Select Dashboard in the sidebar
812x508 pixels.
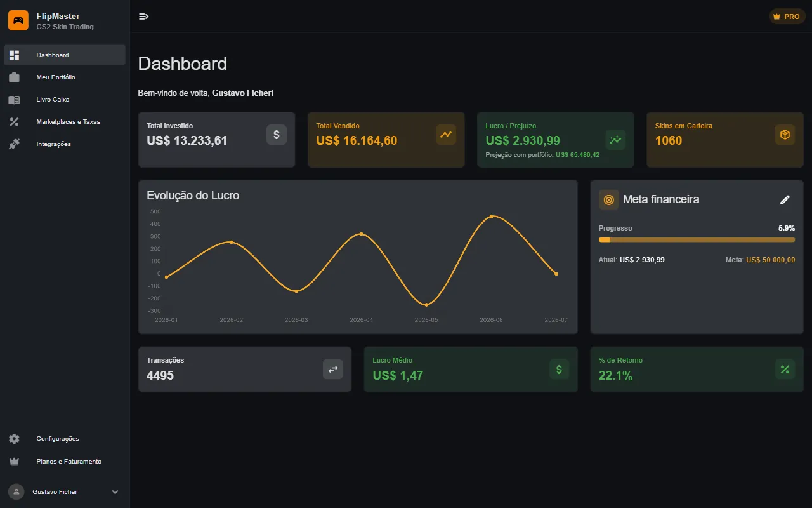pyautogui.click(x=65, y=55)
